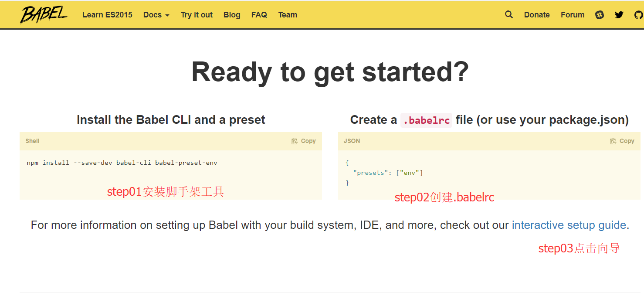
Task: Open the FAQ page
Action: [x=259, y=15]
